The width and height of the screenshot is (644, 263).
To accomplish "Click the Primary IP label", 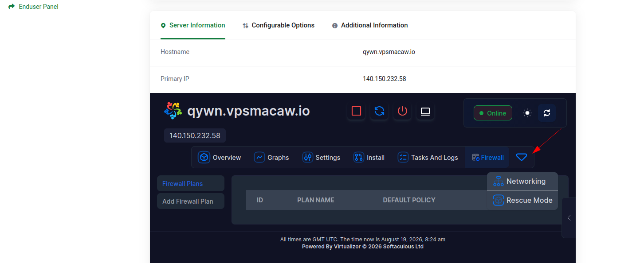I will pyautogui.click(x=175, y=79).
